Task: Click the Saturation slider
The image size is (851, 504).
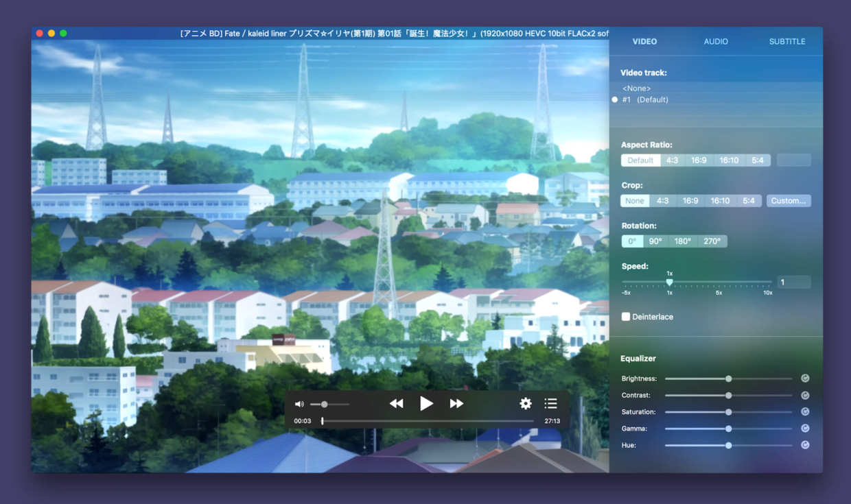Action: point(728,411)
